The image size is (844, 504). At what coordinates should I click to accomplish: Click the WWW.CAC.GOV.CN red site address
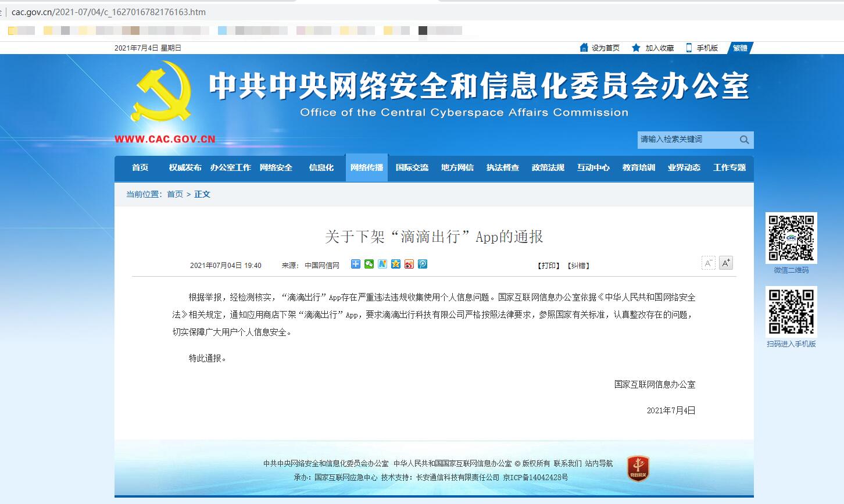click(165, 139)
